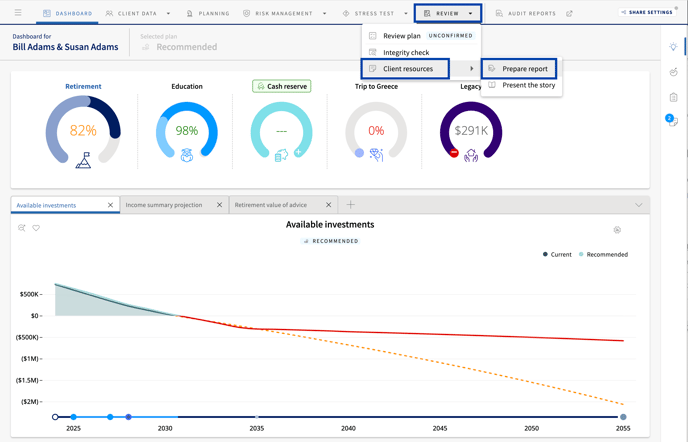The height and width of the screenshot is (442, 688).
Task: Click the Retirement 82% gauge
Action: coord(83,130)
